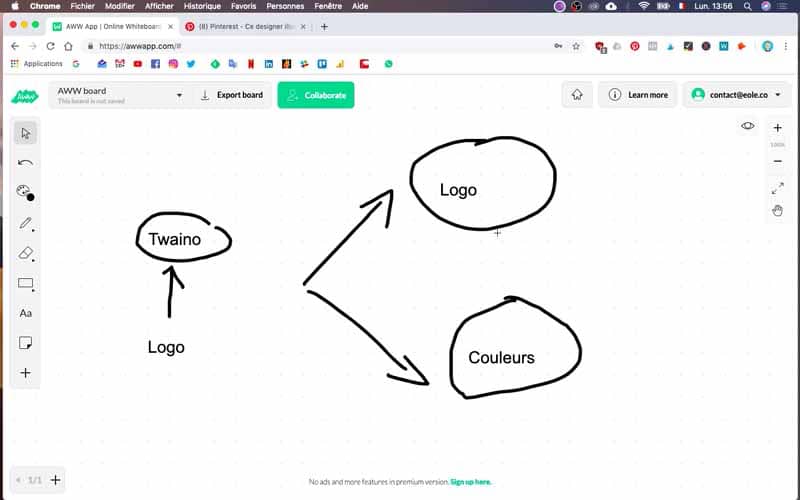800x500 pixels.
Task: Open a new browser tab
Action: (x=324, y=27)
